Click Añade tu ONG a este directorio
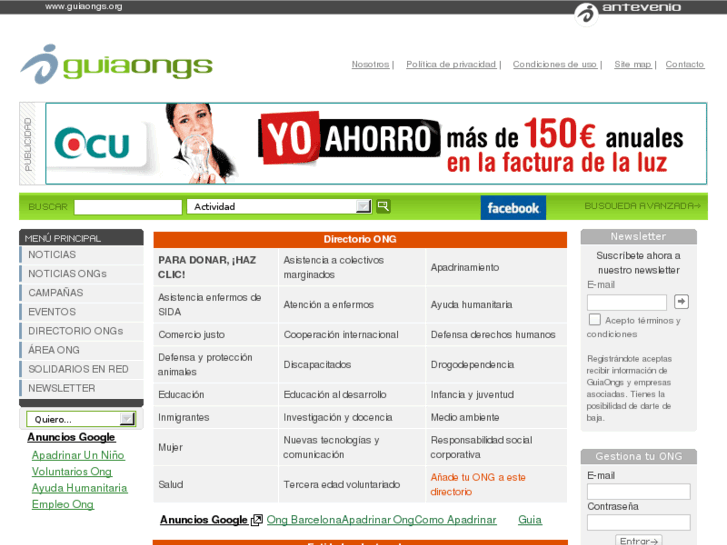This screenshot has height=545, width=727. pos(478,484)
